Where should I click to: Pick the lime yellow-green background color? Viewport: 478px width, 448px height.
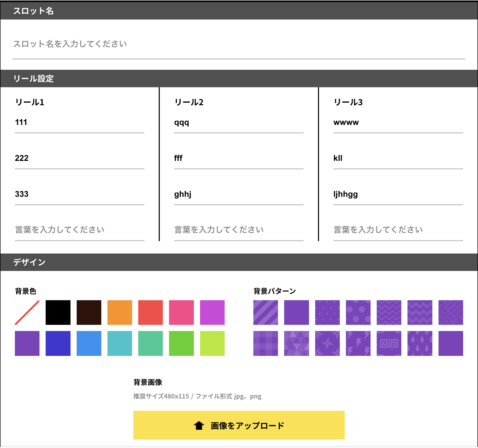click(x=212, y=343)
